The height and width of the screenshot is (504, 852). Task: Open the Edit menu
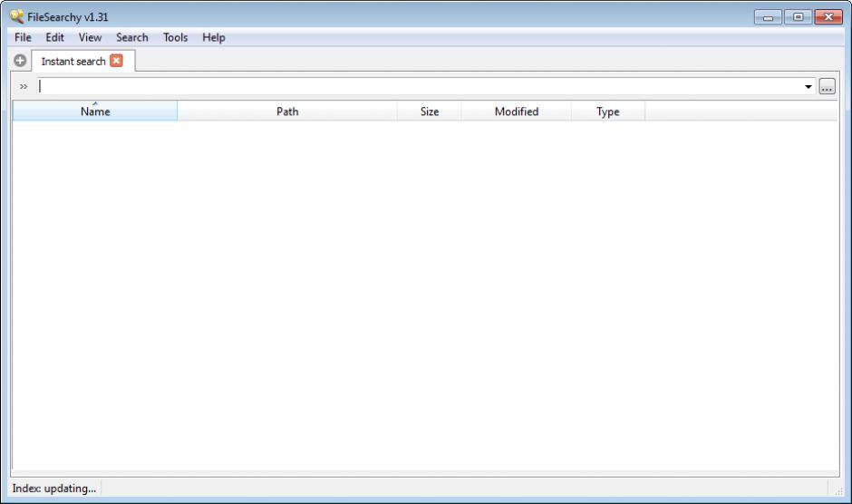(55, 37)
